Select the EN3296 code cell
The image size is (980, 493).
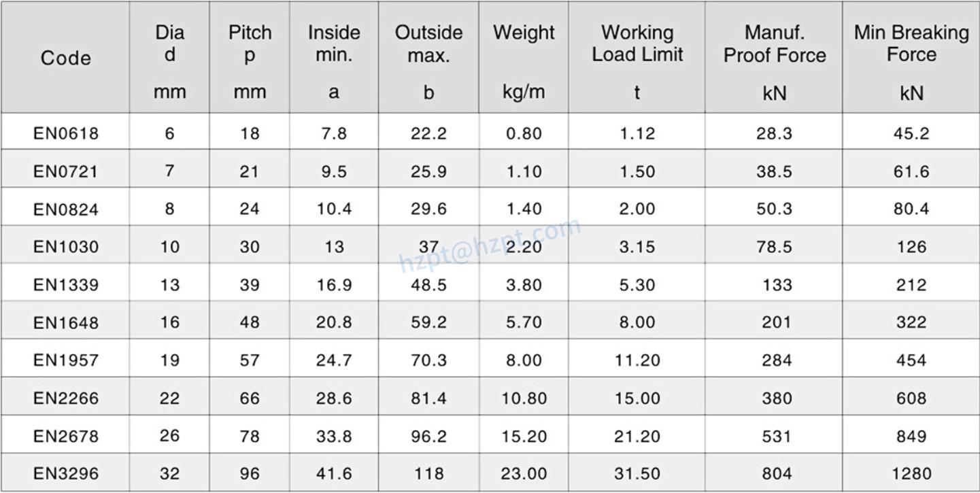[66, 474]
